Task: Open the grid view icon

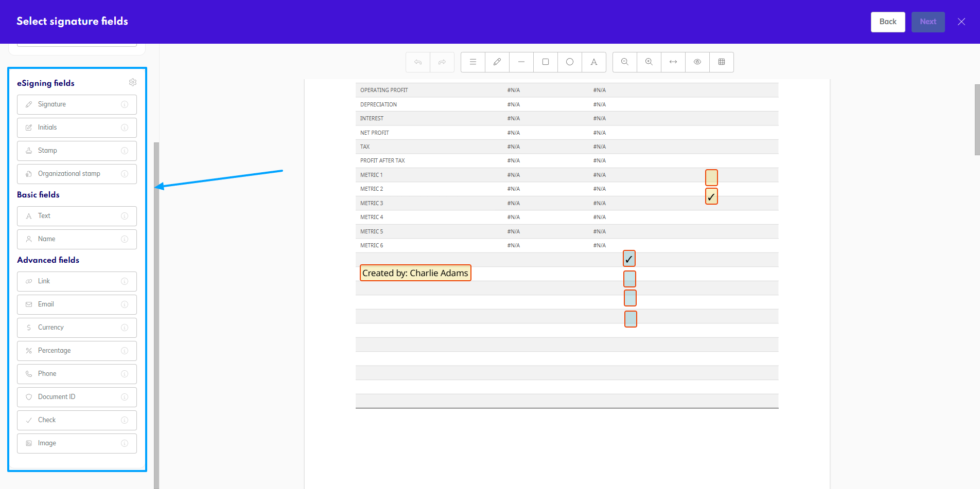Action: [x=722, y=62]
